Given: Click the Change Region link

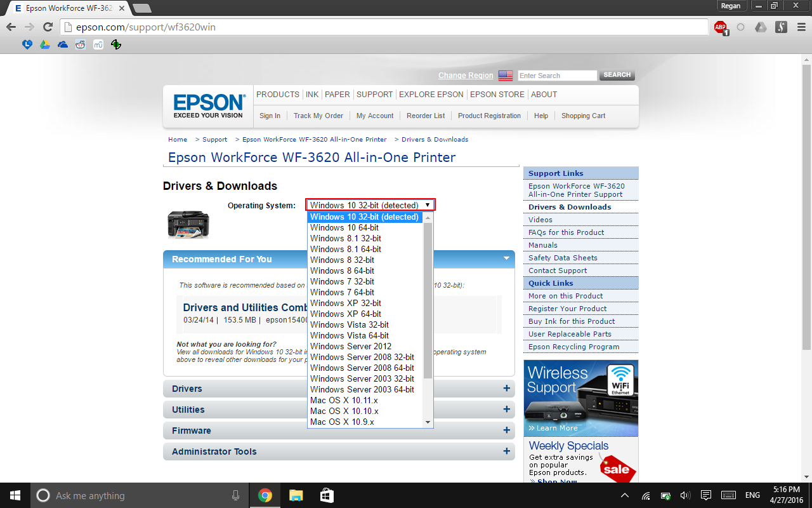Looking at the screenshot, I should (x=466, y=76).
